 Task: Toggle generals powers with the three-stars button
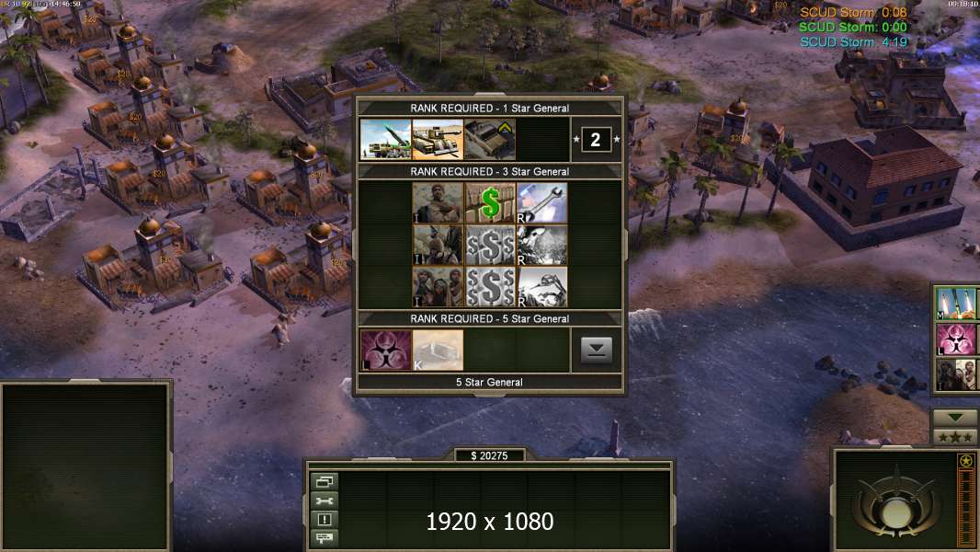(x=955, y=437)
